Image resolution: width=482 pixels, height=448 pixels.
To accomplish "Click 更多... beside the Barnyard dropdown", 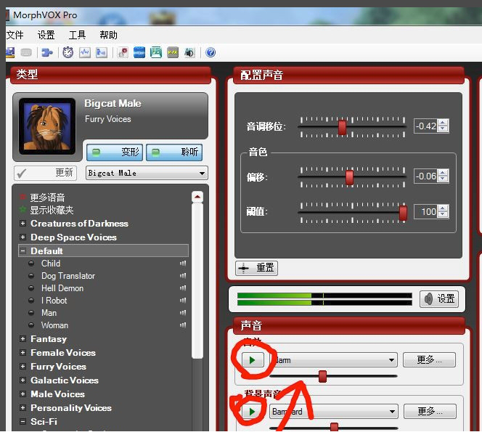I will coord(430,412).
